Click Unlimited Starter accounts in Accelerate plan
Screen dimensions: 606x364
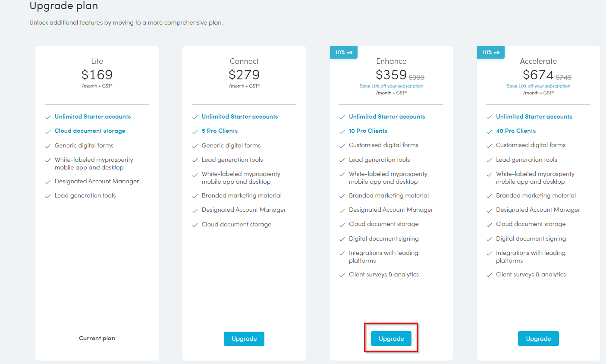534,116
